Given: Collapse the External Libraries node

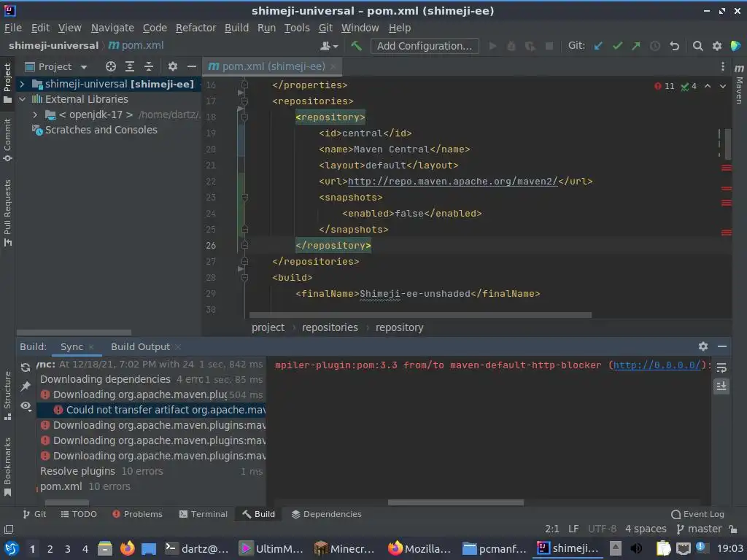Looking at the screenshot, I should click(x=22, y=99).
